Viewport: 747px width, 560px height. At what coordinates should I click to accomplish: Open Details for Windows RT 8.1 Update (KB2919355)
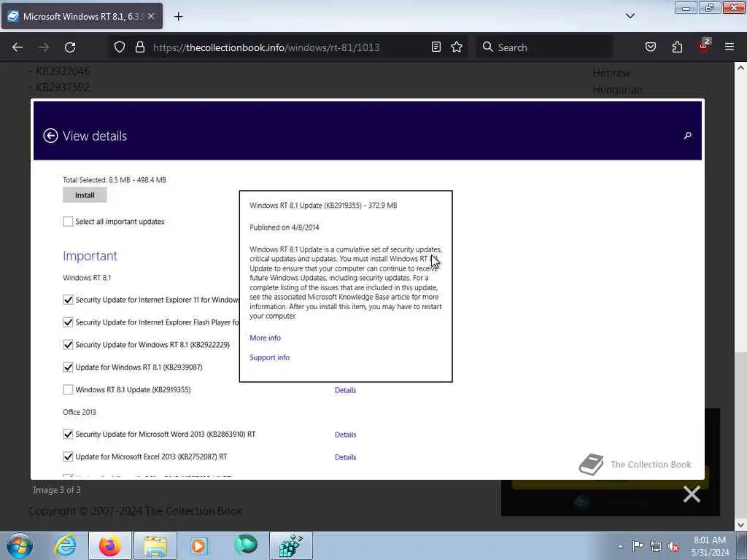tap(345, 390)
